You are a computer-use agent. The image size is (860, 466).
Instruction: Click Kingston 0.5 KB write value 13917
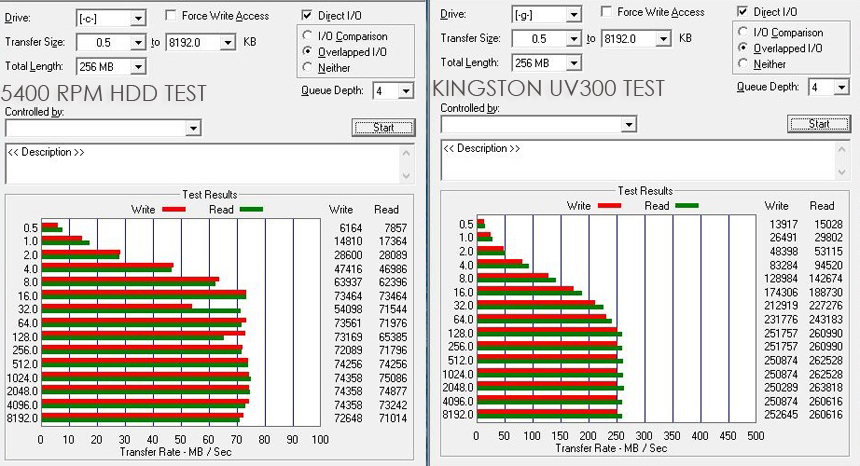[x=784, y=224]
